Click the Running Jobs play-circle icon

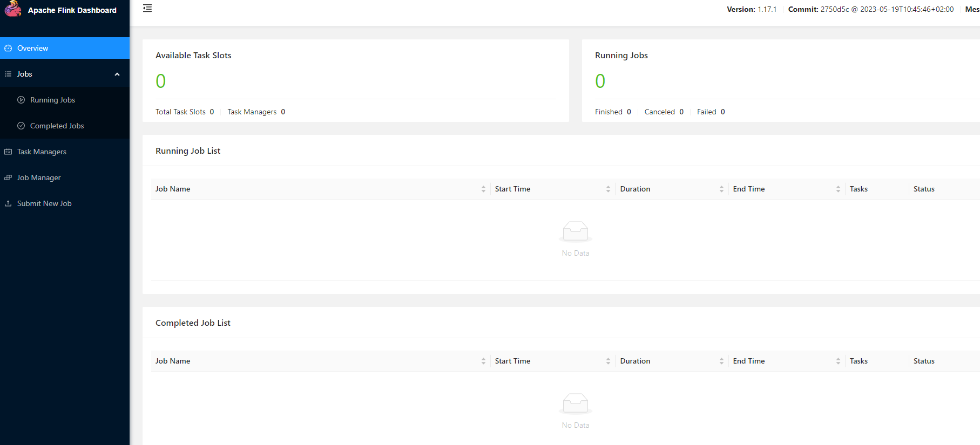coord(21,100)
